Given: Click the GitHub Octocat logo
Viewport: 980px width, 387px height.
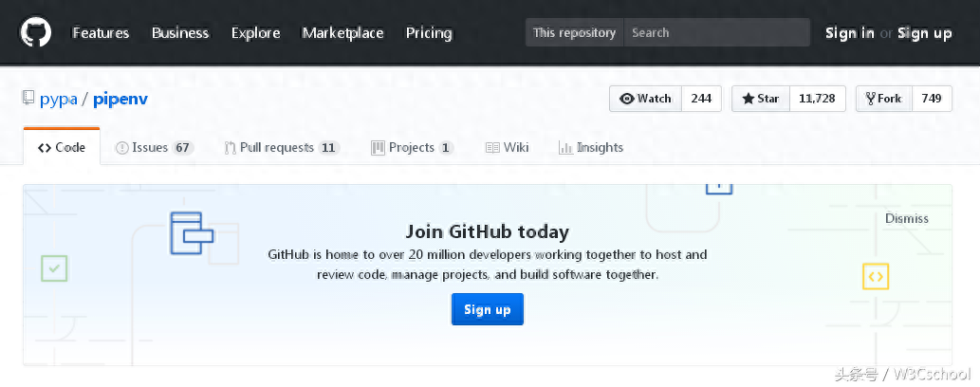Looking at the screenshot, I should pos(35,32).
